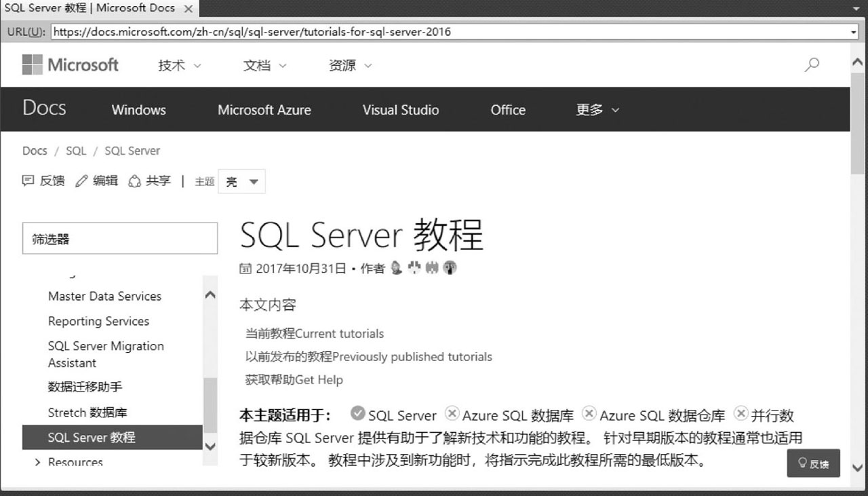This screenshot has width=868, height=496.
Task: Click Docs in the breadcrumb
Action: [x=35, y=151]
